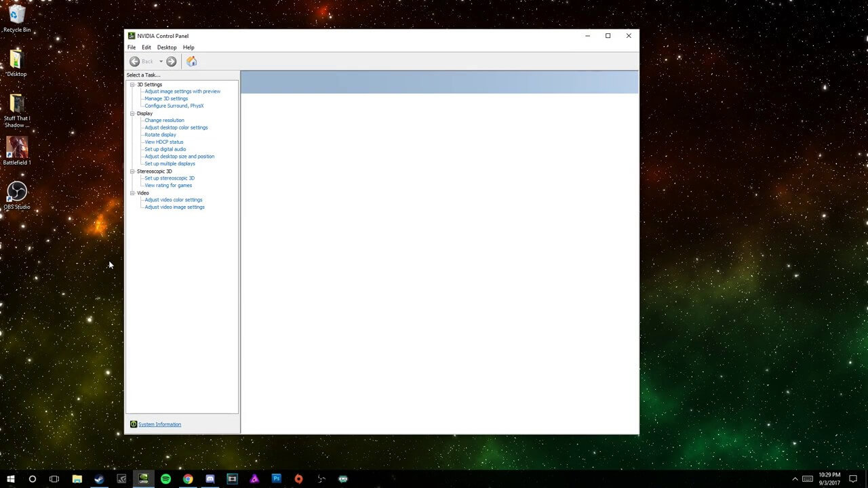Open Adjust desktop color settings
868x488 pixels.
click(176, 127)
